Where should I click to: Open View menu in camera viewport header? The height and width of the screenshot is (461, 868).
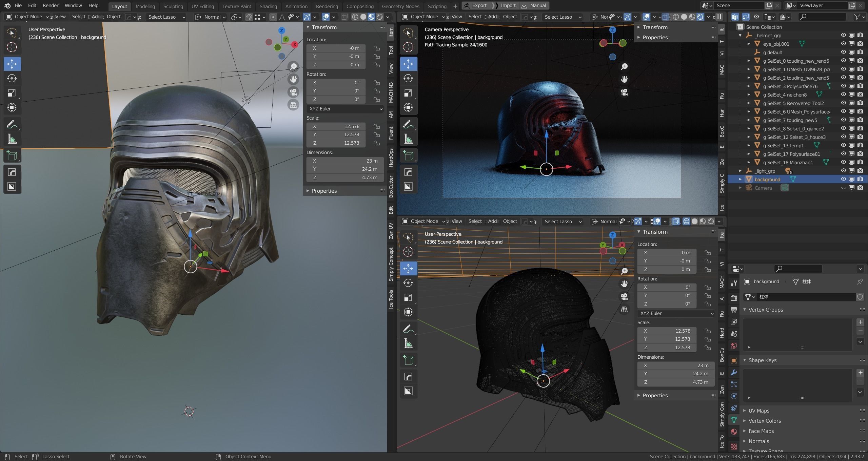[457, 17]
